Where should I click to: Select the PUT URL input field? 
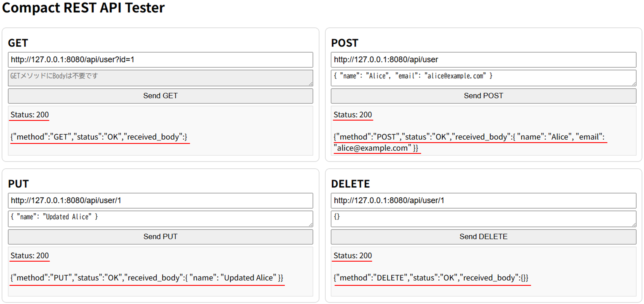pyautogui.click(x=160, y=200)
